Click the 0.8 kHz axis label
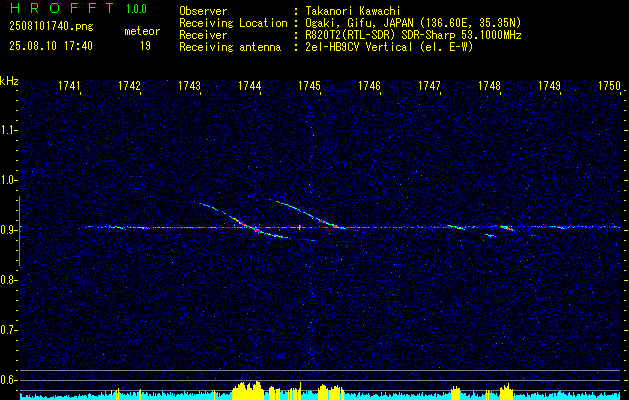Image resolution: width=629 pixels, height=400 pixels. point(8,280)
